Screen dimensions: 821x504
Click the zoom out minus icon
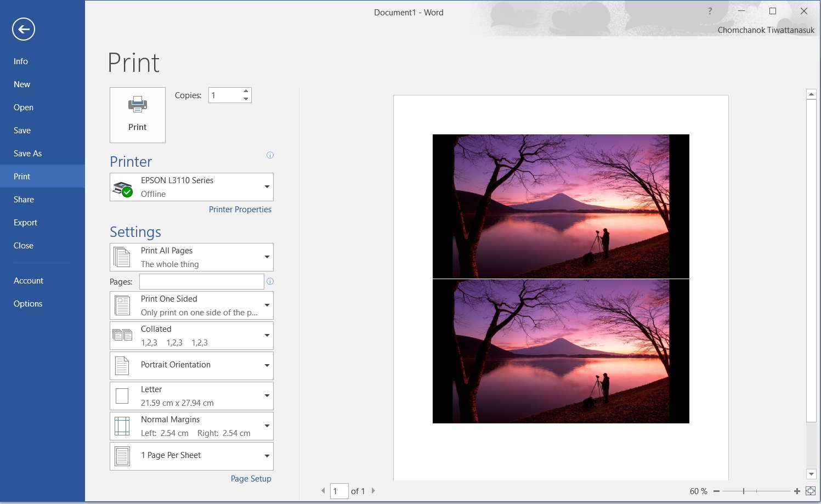[716, 491]
